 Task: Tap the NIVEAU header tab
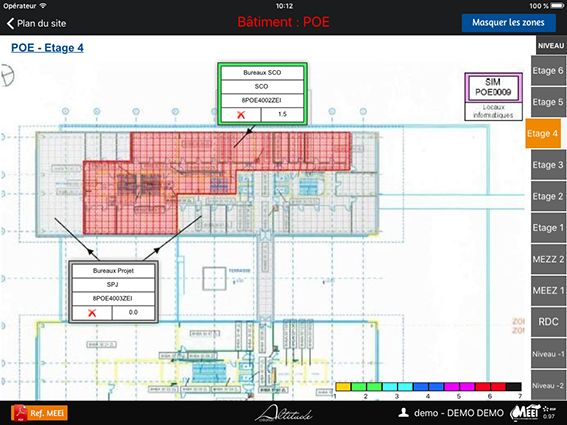551,46
